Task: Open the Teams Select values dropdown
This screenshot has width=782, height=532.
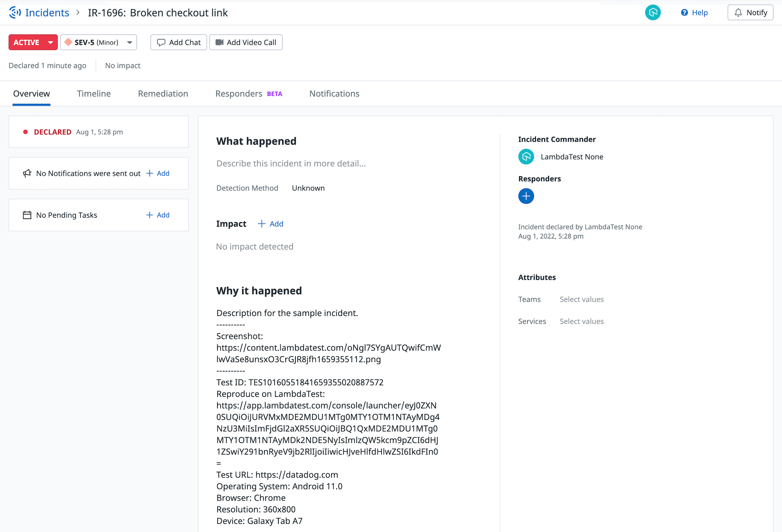Action: tap(581, 299)
